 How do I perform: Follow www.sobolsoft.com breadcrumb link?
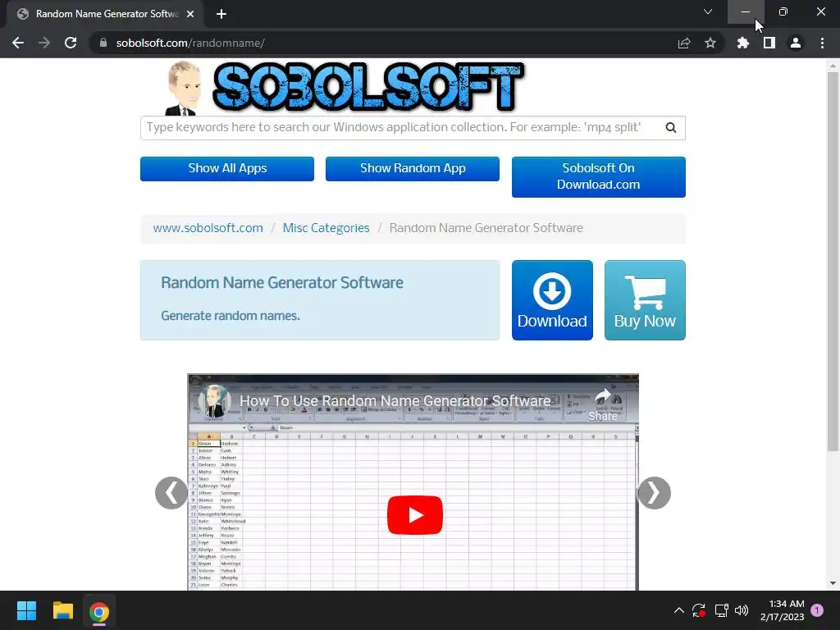click(x=208, y=228)
